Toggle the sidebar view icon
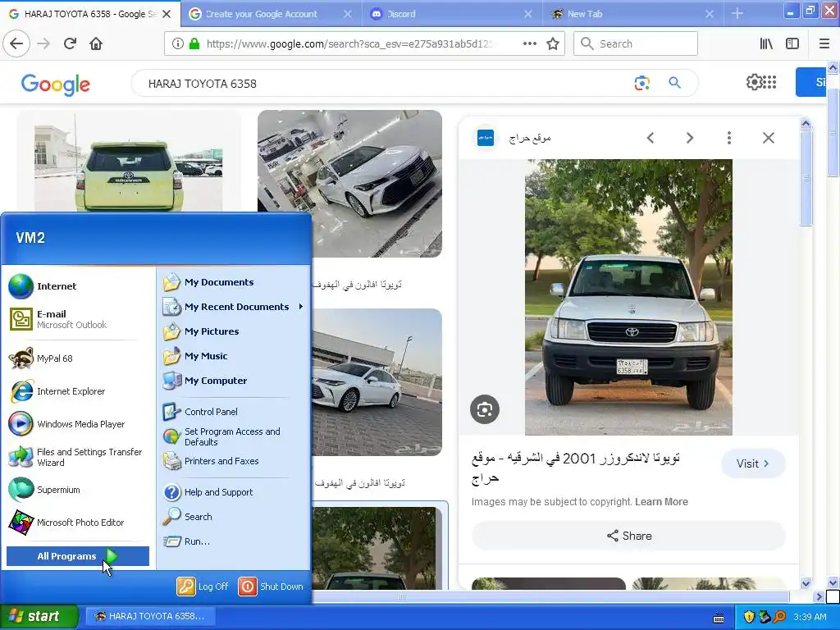 pos(792,43)
